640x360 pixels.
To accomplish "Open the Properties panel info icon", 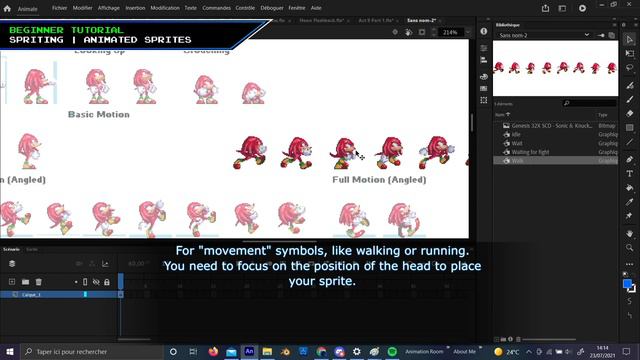I will pos(484,31).
